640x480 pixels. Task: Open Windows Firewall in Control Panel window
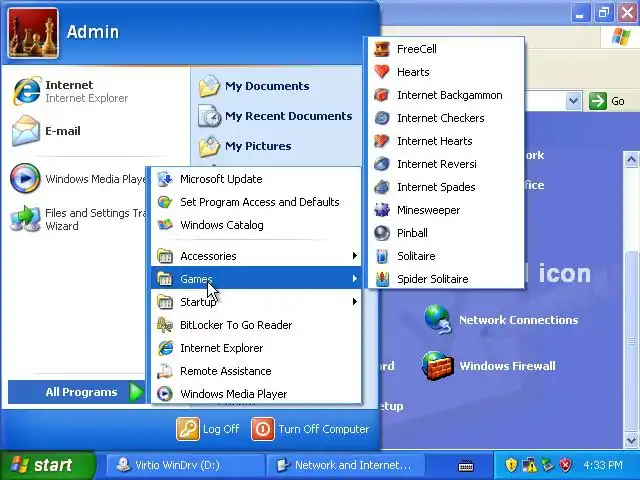pos(489,366)
